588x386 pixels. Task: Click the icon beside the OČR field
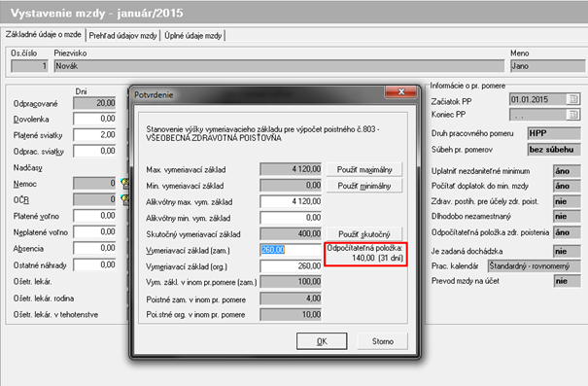(x=124, y=199)
